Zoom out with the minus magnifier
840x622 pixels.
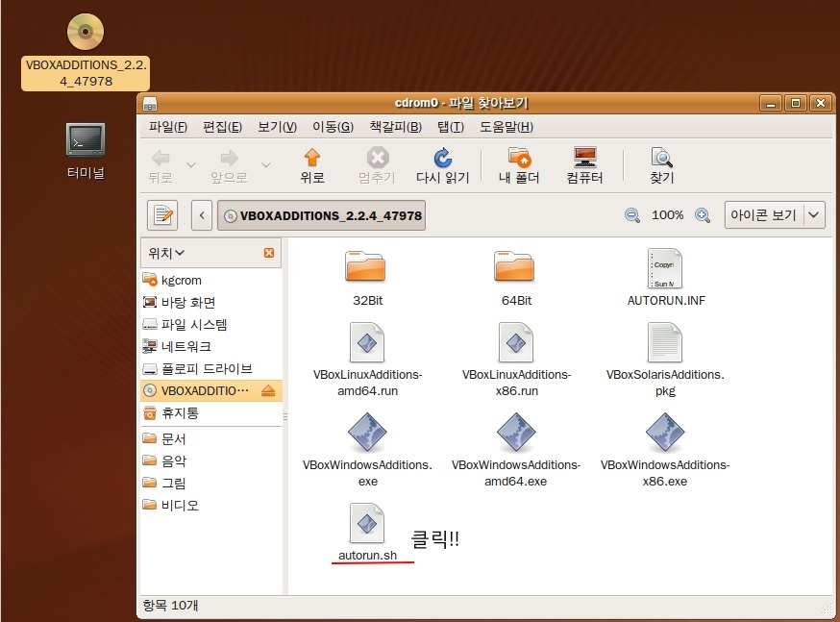click(x=632, y=215)
